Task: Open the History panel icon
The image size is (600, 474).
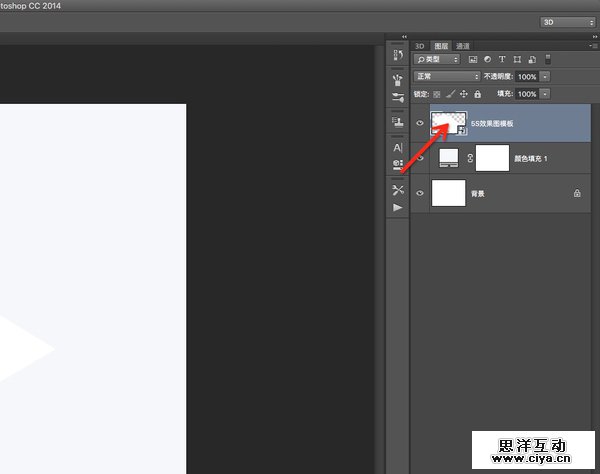Action: (398, 55)
